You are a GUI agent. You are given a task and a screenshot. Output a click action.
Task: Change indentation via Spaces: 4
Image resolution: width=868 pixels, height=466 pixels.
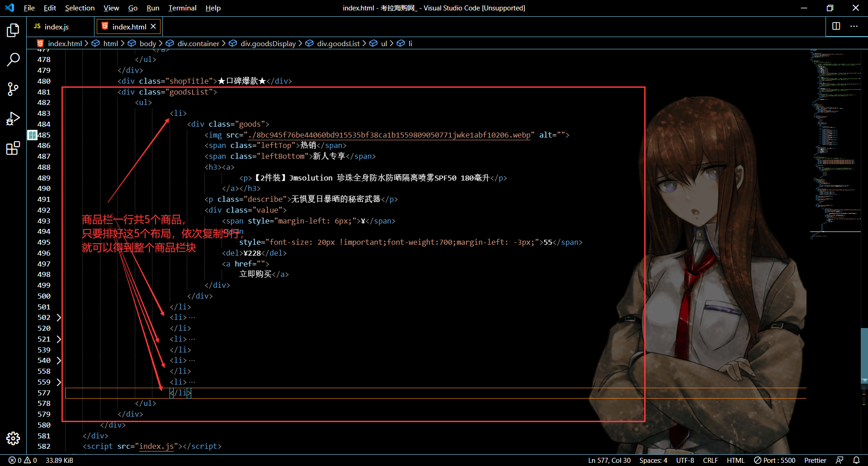(x=653, y=460)
